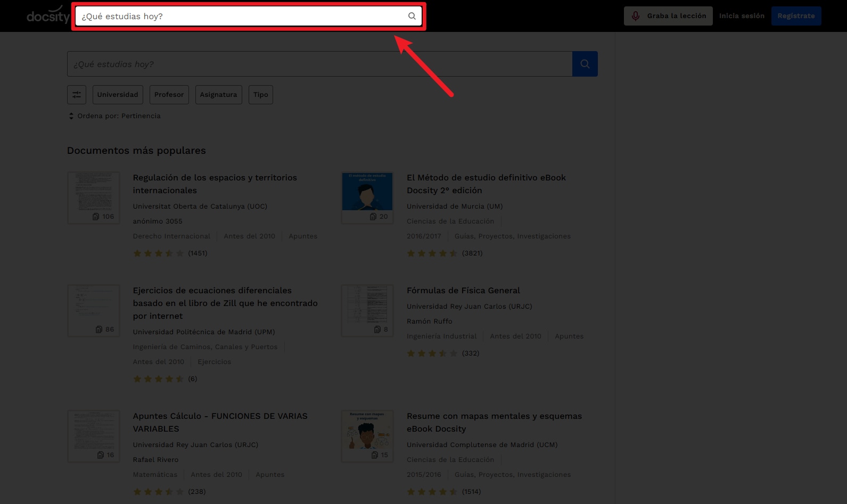
Task: Click the page count icon showing 106
Action: click(x=96, y=217)
